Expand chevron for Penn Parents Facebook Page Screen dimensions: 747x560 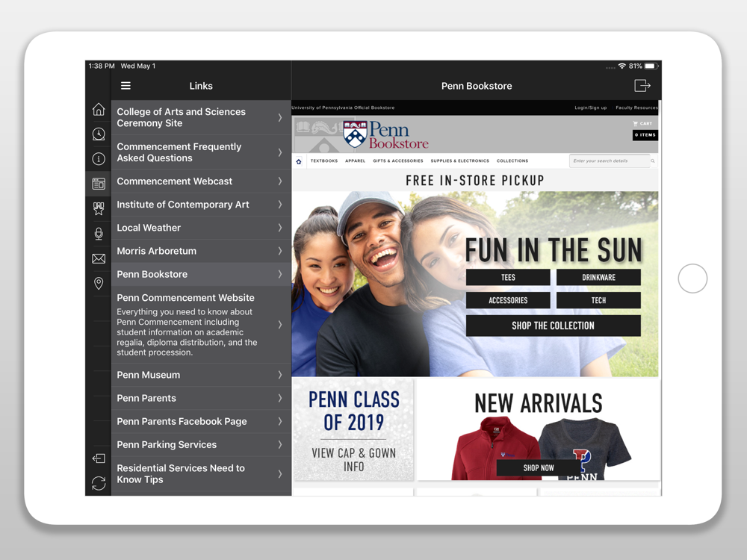(280, 421)
